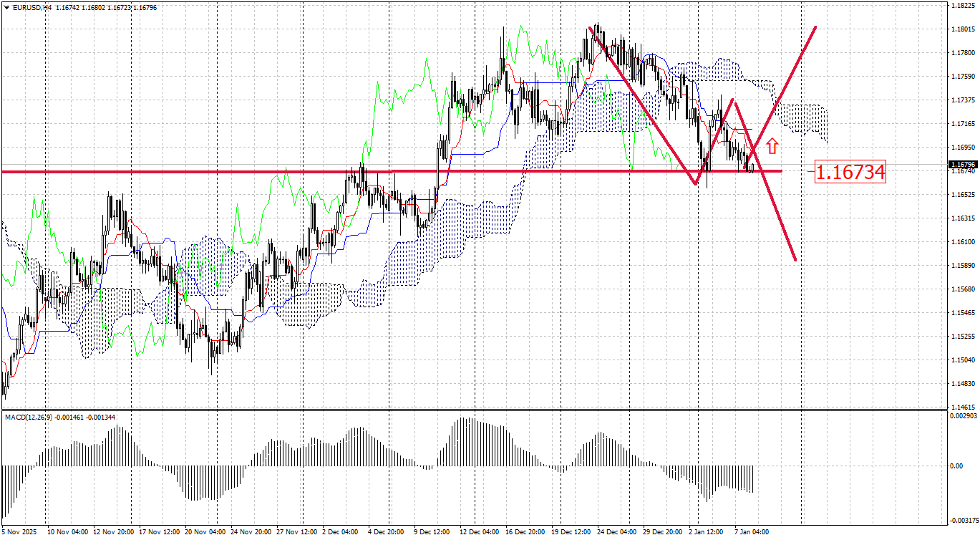Click the 27 Nov 12:00 time label
Image resolution: width=980 pixels, height=540 pixels.
297,532
